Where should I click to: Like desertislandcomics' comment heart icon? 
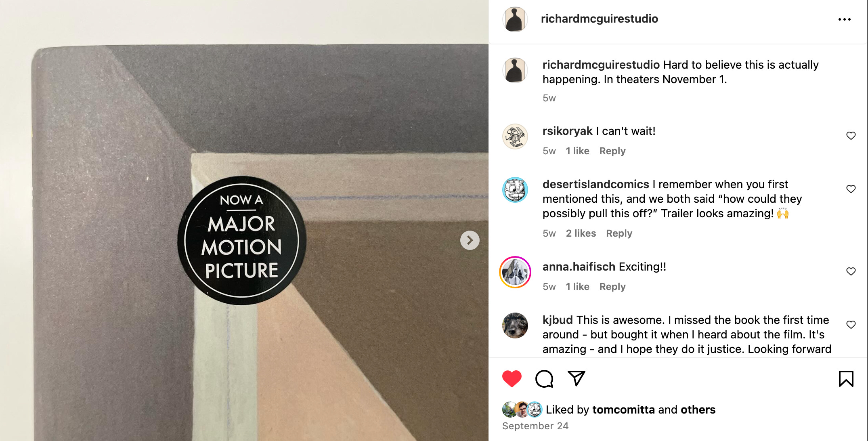851,189
